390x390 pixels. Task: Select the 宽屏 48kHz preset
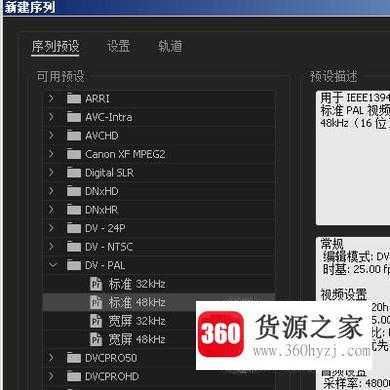click(137, 339)
